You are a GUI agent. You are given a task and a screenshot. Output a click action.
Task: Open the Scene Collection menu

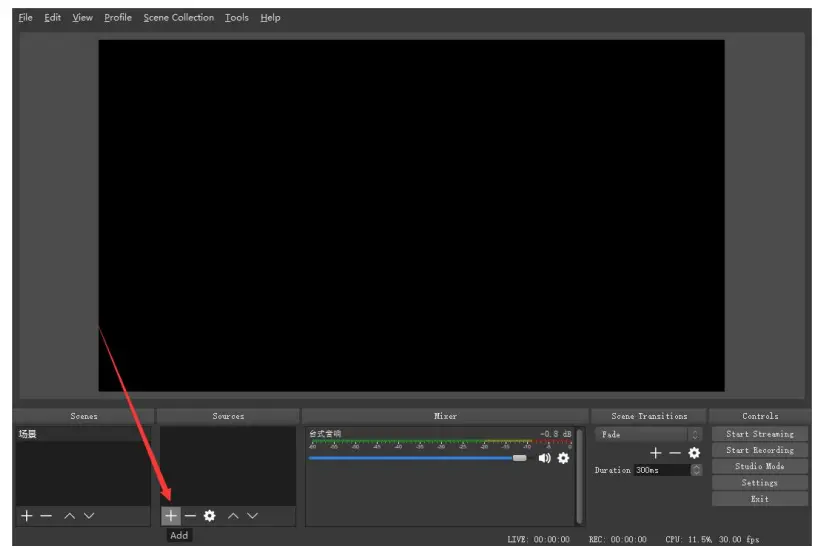[179, 18]
